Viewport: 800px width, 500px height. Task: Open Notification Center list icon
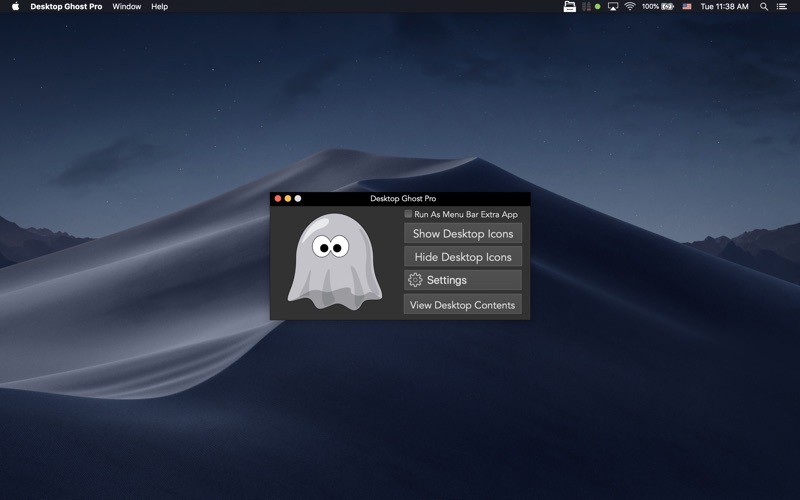782,7
